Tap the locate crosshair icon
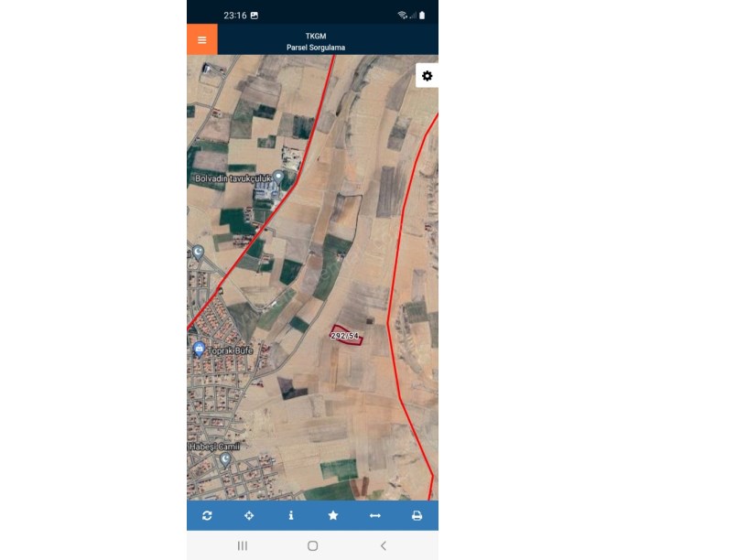 [x=249, y=515]
